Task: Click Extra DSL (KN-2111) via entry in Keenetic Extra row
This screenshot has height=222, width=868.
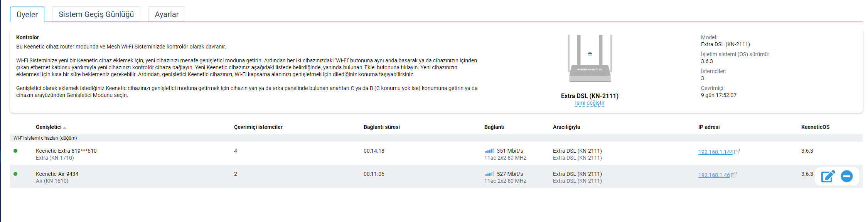Action: click(577, 151)
